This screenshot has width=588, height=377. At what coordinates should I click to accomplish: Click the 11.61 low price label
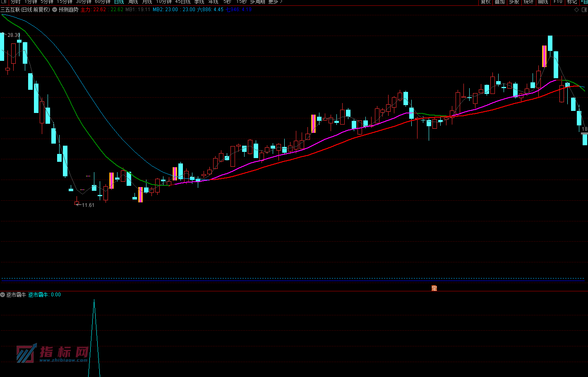[x=88, y=205]
